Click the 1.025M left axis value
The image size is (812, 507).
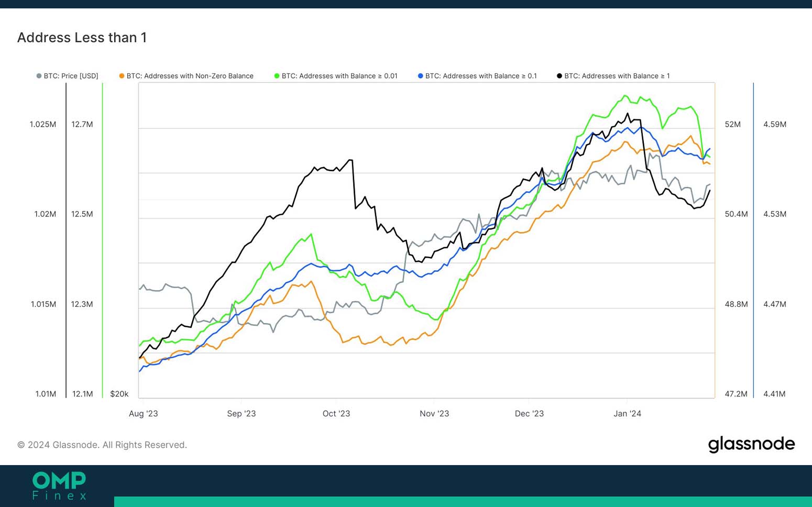(43, 124)
